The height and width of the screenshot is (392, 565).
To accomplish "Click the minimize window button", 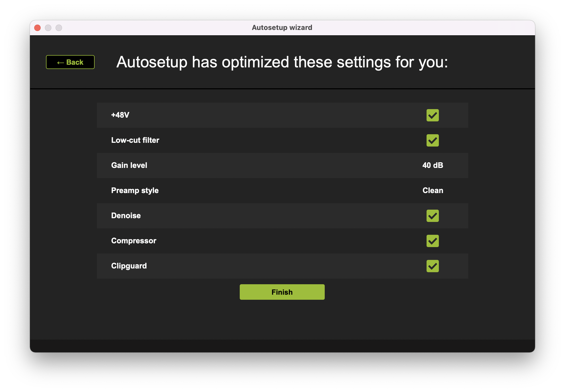I will (48, 28).
